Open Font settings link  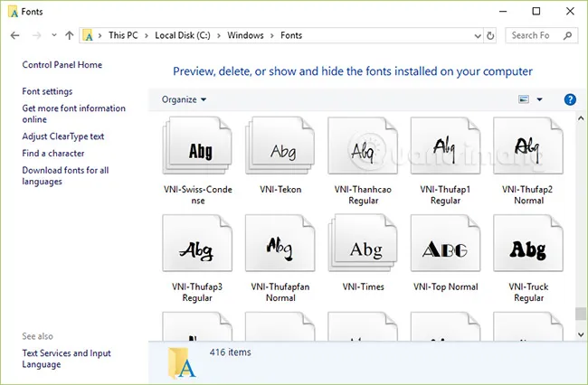tap(47, 91)
